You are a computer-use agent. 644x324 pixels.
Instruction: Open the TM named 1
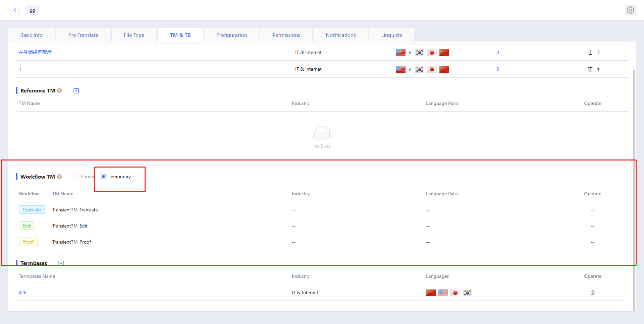[20, 69]
